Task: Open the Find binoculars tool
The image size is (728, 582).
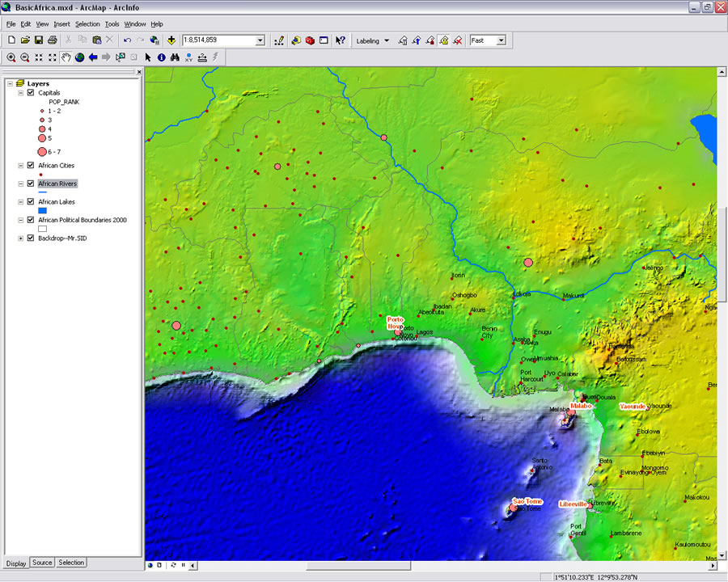Action: [175, 57]
